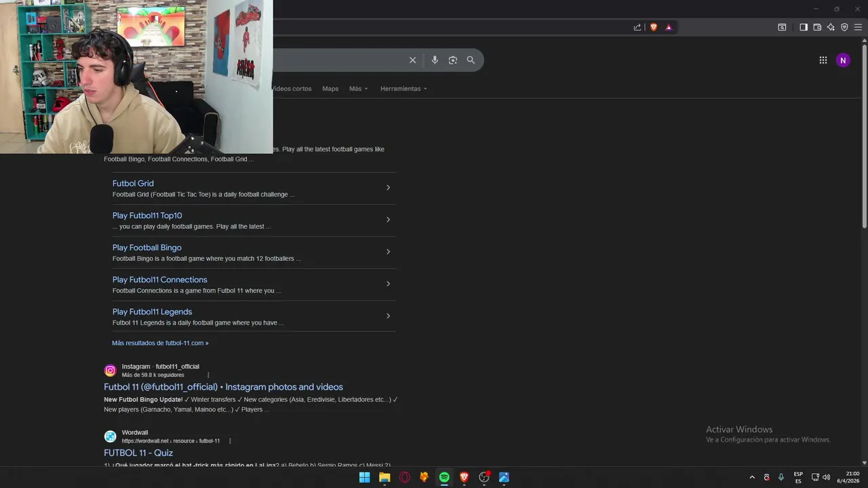Viewport: 868px width, 488px height.
Task: Open Futbol 11 Instagram photos and videos result
Action: pyautogui.click(x=223, y=387)
